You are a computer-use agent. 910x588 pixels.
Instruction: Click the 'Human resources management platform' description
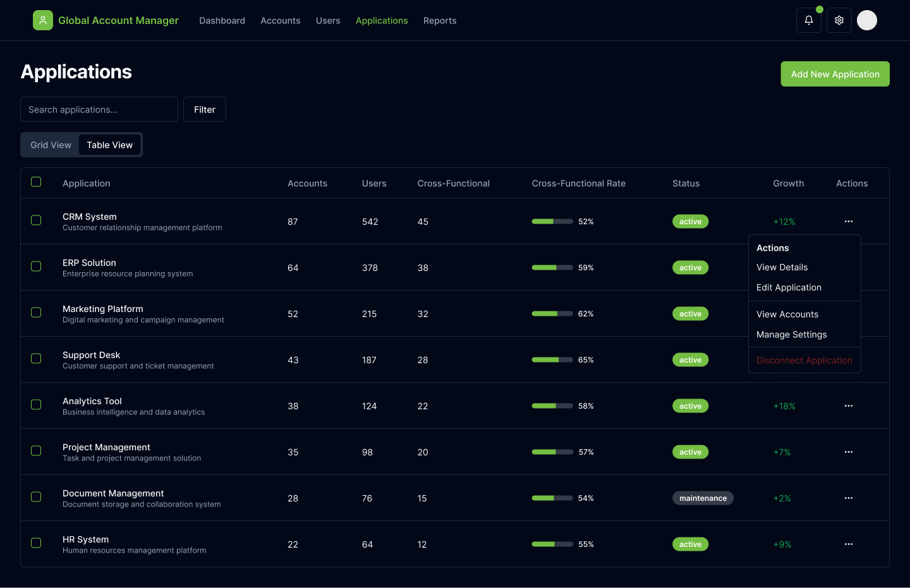click(135, 551)
